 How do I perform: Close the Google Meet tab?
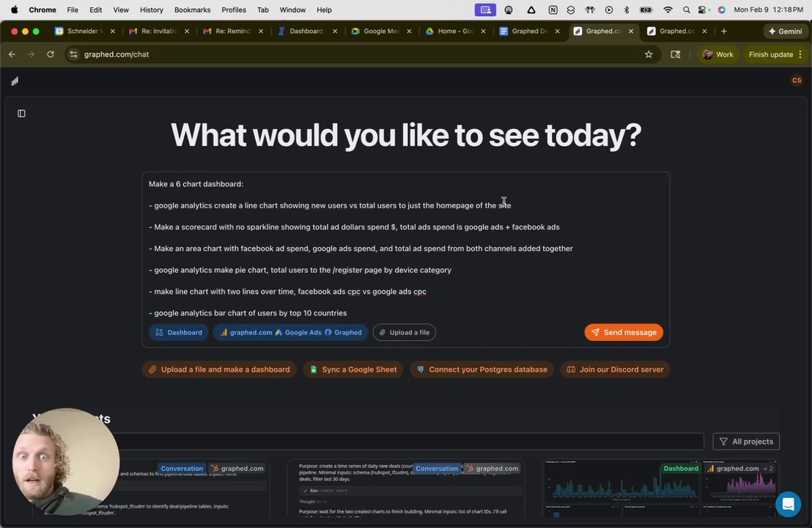[409, 31]
